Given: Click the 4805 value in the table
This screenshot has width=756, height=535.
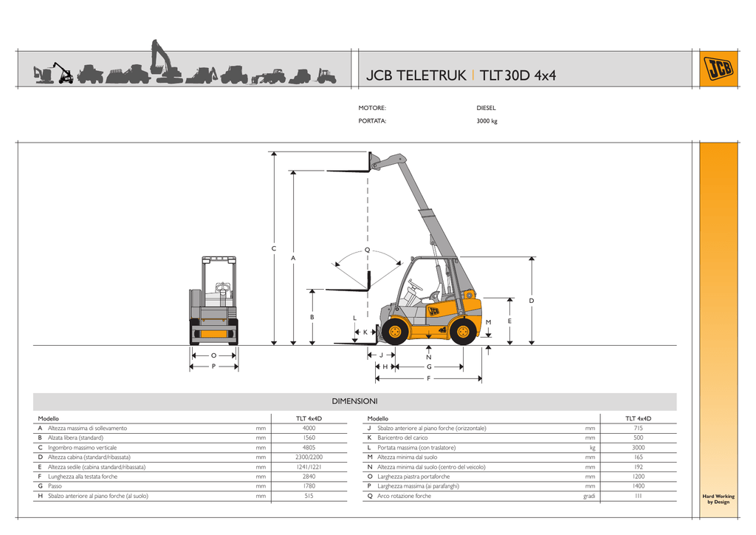Looking at the screenshot, I should point(309,448).
